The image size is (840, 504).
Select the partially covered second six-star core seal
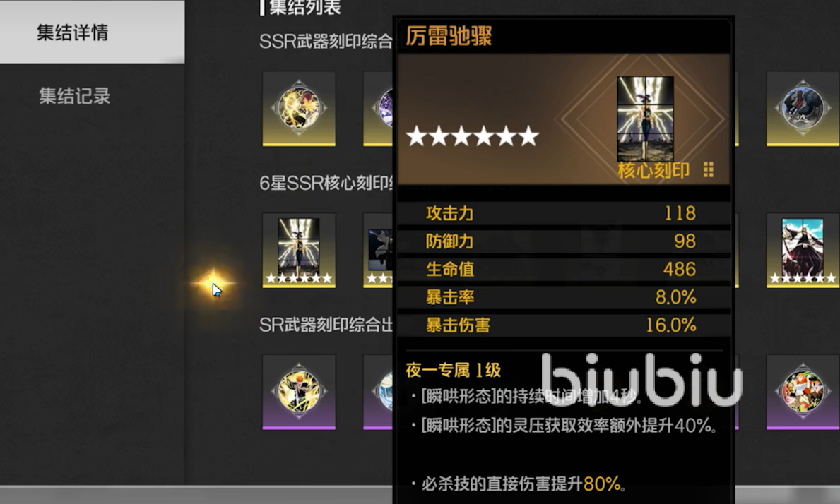pos(378,251)
